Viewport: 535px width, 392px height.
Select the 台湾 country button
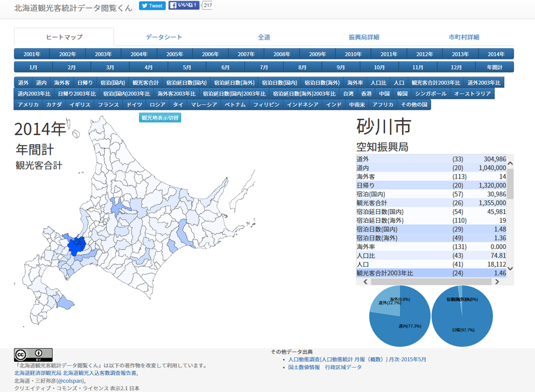[348, 94]
